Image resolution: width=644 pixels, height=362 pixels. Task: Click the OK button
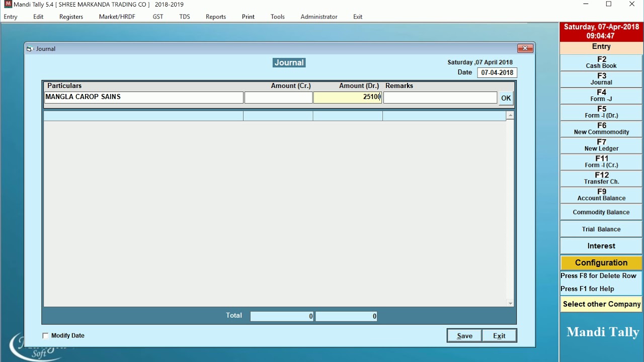(506, 99)
